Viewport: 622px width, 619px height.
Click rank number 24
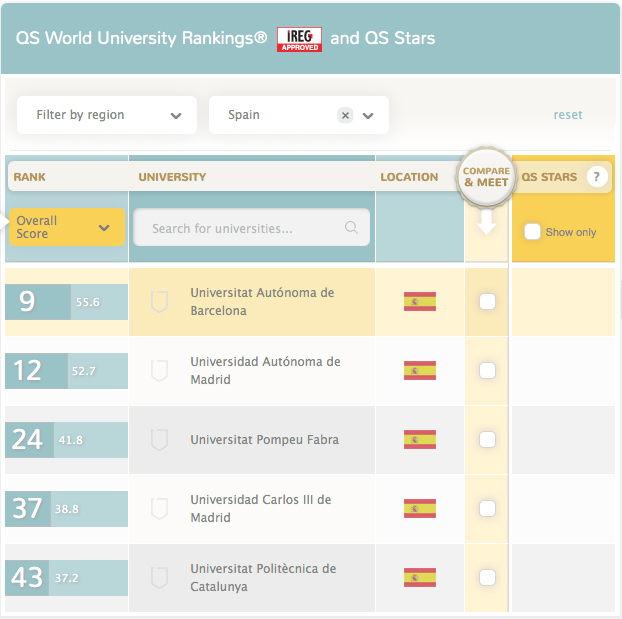point(27,440)
